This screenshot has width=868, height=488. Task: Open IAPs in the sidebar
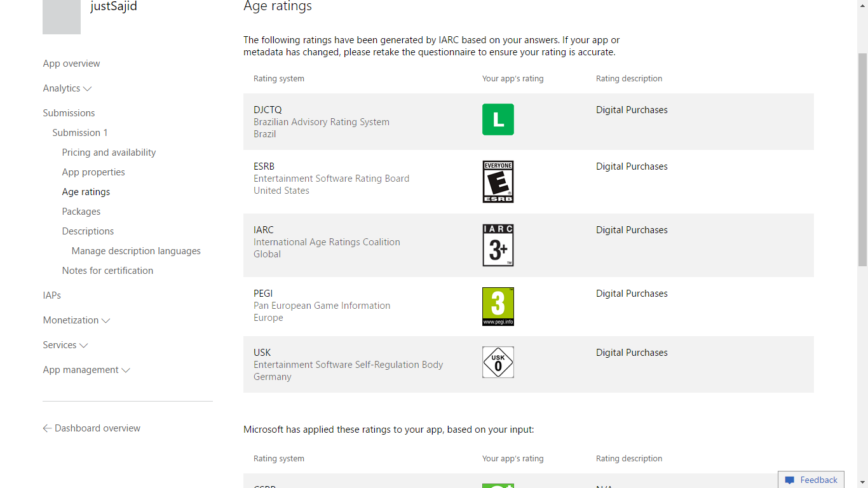(52, 295)
